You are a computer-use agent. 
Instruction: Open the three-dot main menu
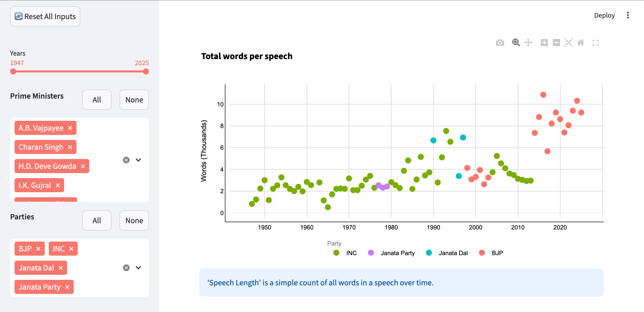628,15
